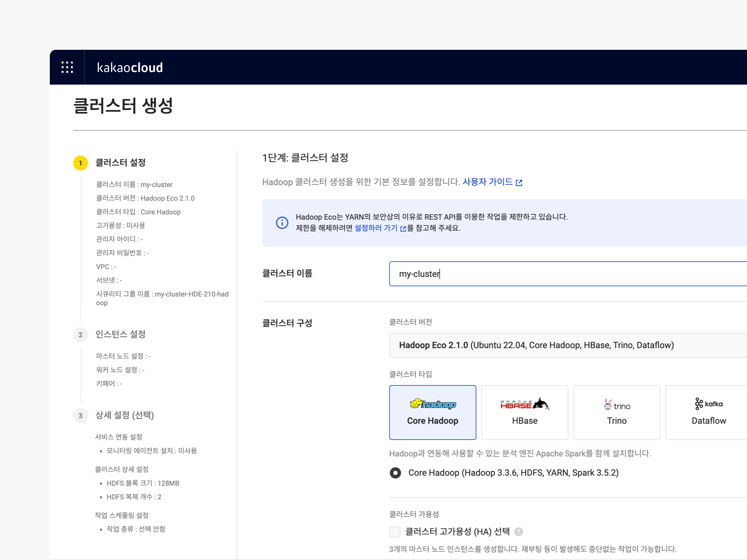The height and width of the screenshot is (560, 747).
Task: Click 워커 노드 설정 summary row
Action: (x=120, y=370)
